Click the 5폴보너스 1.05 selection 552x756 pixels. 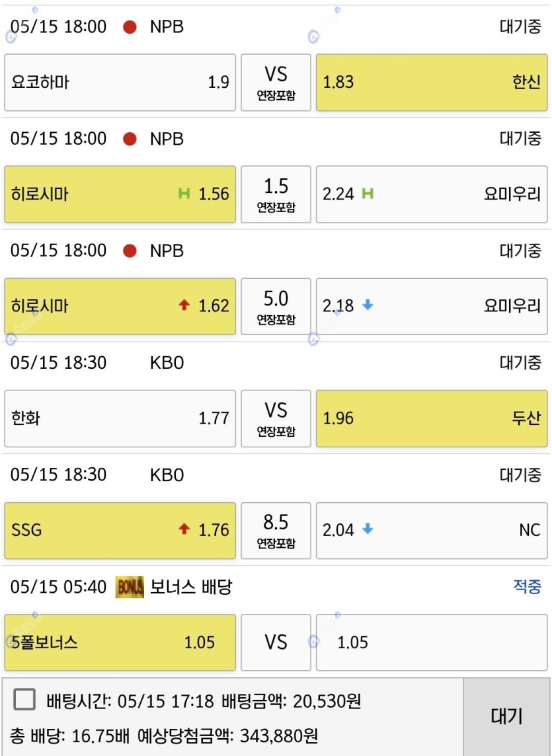(120, 642)
